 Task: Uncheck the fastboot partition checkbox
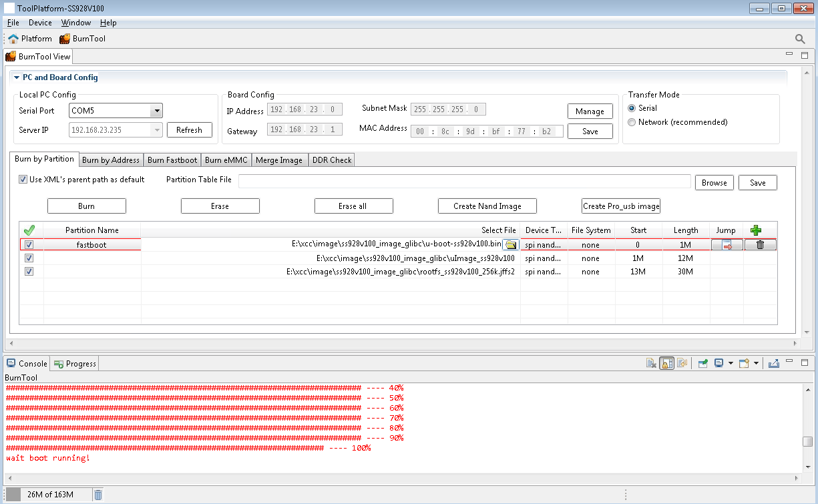pos(29,245)
